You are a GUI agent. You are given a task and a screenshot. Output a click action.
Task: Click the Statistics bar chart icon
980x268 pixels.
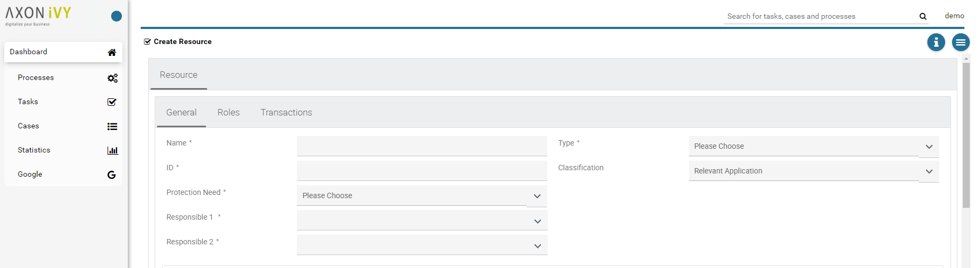pos(112,150)
